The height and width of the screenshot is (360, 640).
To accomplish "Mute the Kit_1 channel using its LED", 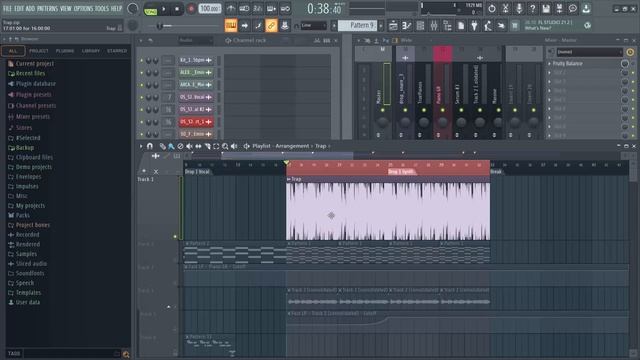I will click(x=142, y=60).
